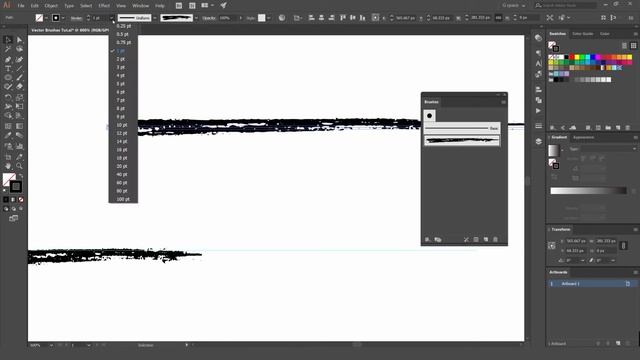Choose 0.5 pt from stroke weight list
The width and height of the screenshot is (640, 360).
[123, 34]
